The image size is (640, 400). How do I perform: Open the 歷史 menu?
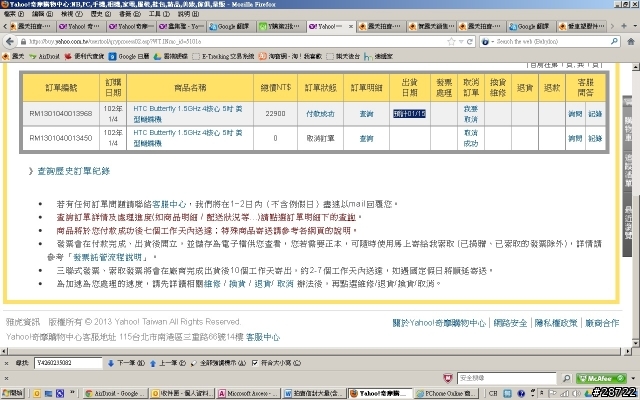(100, 14)
